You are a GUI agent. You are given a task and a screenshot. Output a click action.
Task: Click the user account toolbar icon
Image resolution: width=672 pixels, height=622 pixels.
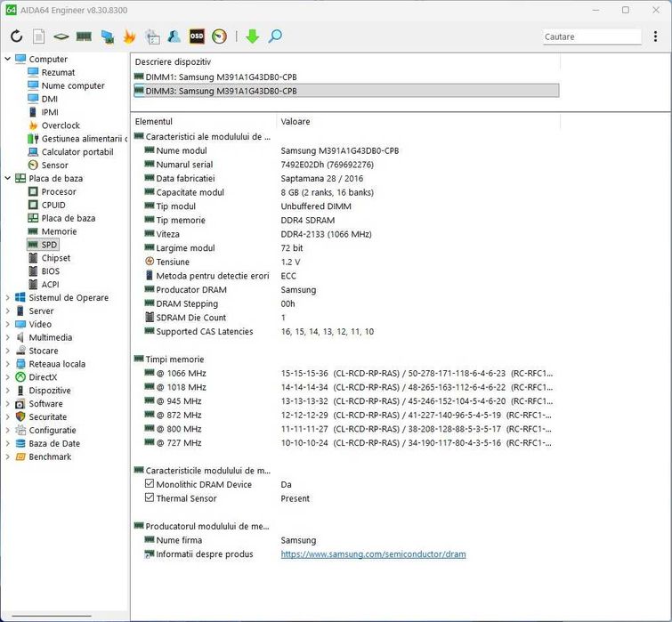[x=174, y=36]
